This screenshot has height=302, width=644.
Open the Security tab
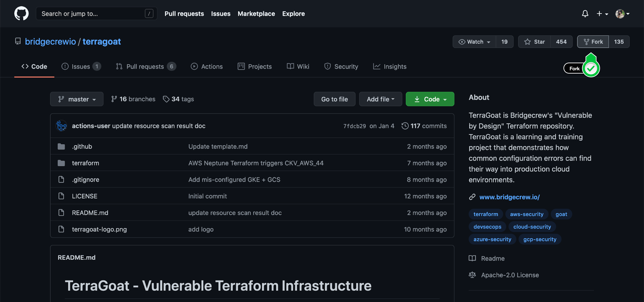point(341,66)
